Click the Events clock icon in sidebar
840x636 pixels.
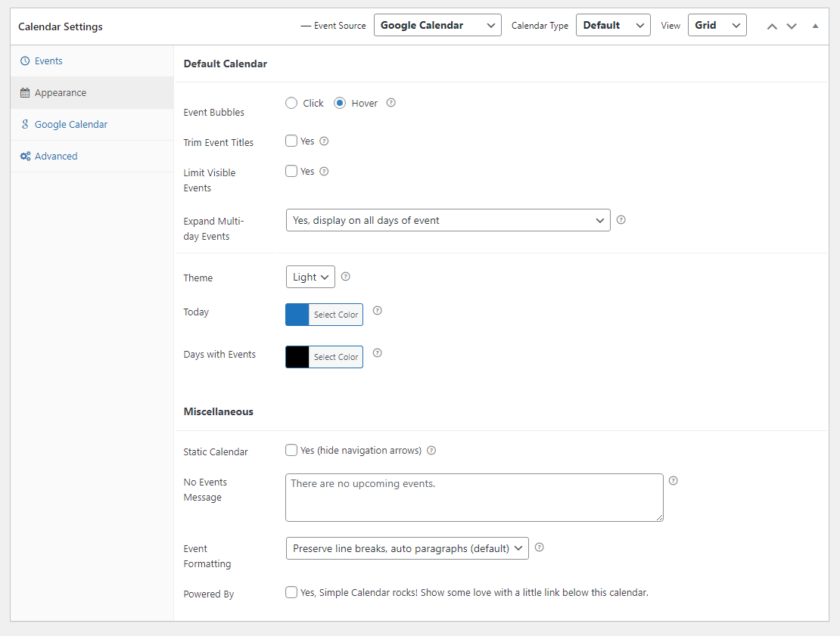[x=25, y=61]
